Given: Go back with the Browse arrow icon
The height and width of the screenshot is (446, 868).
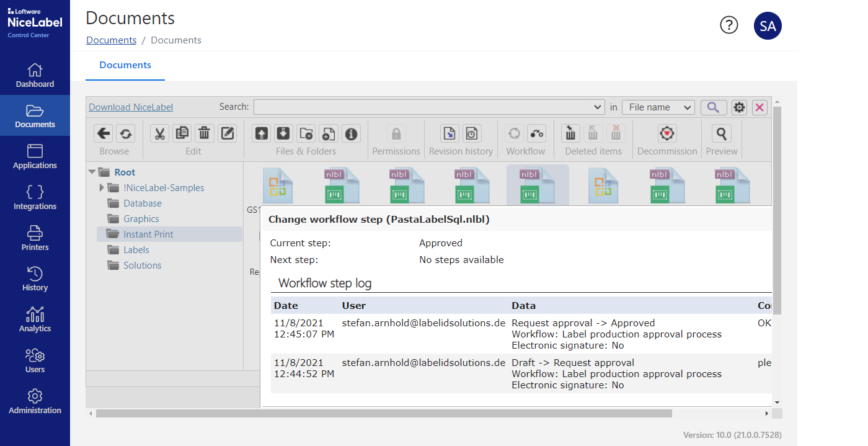Looking at the screenshot, I should (x=104, y=133).
